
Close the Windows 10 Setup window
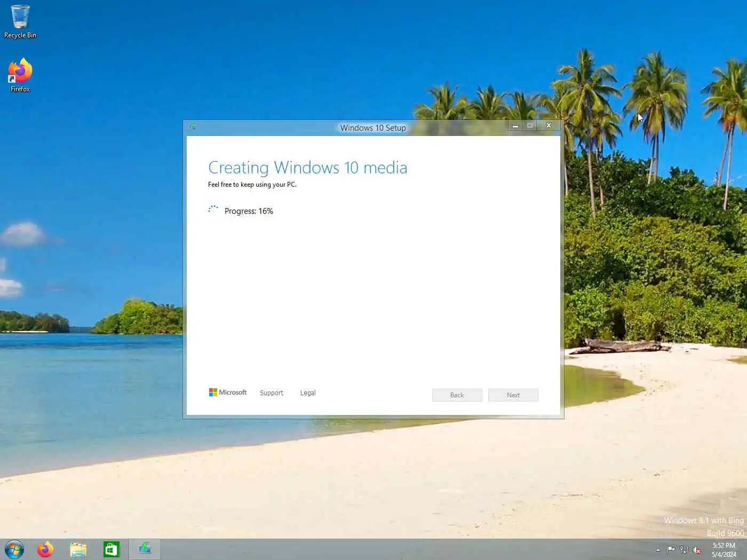[x=549, y=126]
